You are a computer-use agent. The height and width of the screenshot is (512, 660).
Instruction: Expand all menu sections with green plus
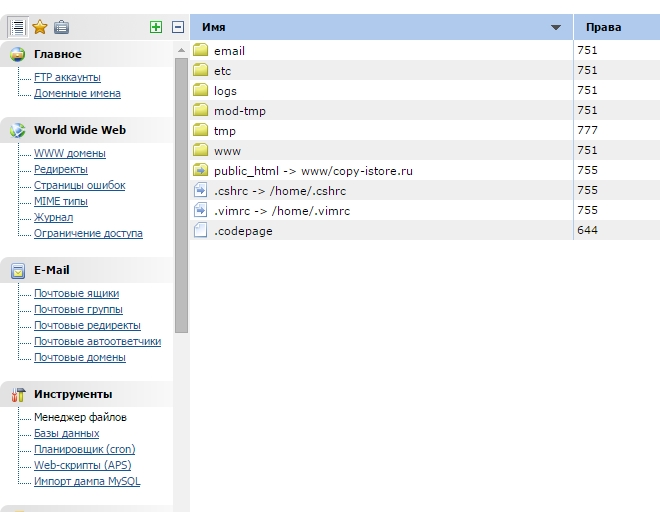point(156,27)
